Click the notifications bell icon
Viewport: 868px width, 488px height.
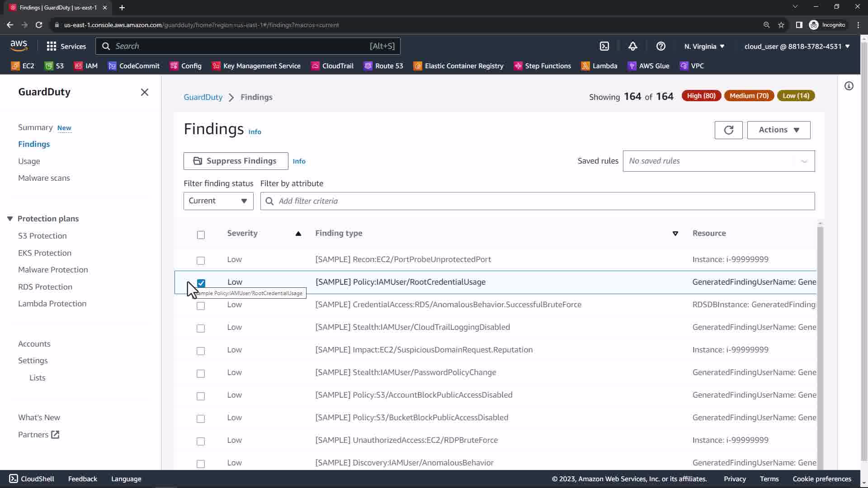[x=632, y=46]
